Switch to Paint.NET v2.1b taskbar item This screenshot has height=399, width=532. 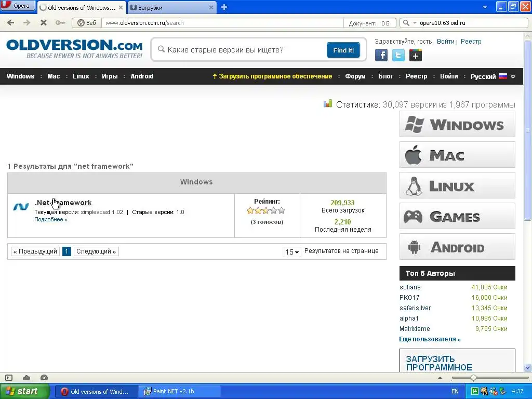(179, 391)
